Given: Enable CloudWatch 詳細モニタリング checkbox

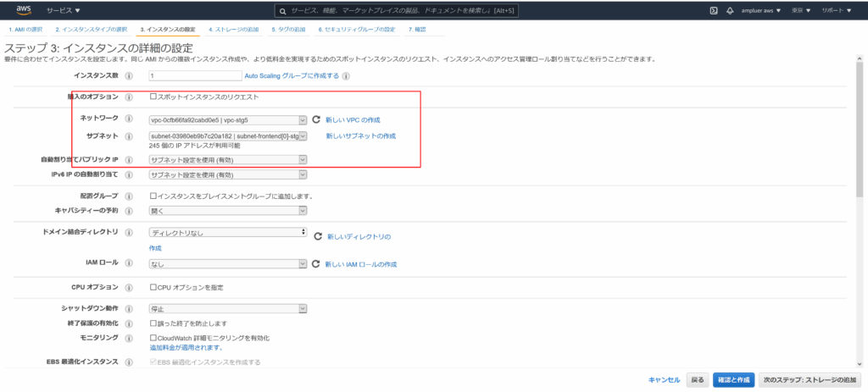Looking at the screenshot, I should [153, 338].
